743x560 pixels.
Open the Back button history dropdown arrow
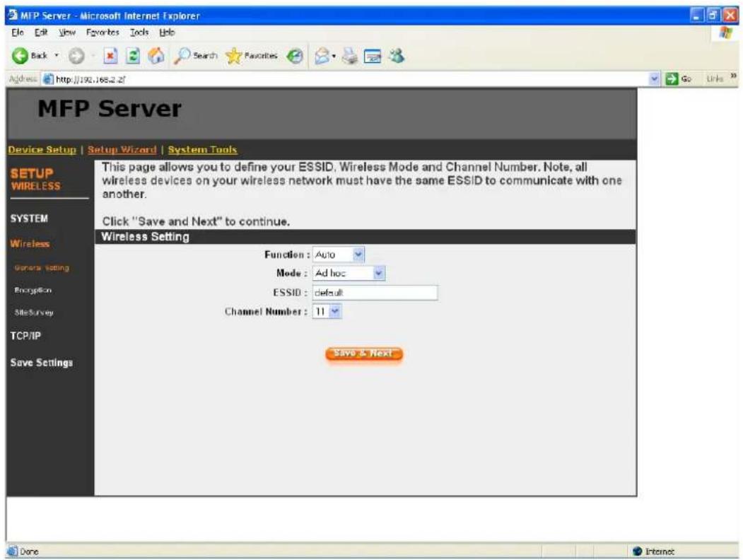pyautogui.click(x=57, y=56)
